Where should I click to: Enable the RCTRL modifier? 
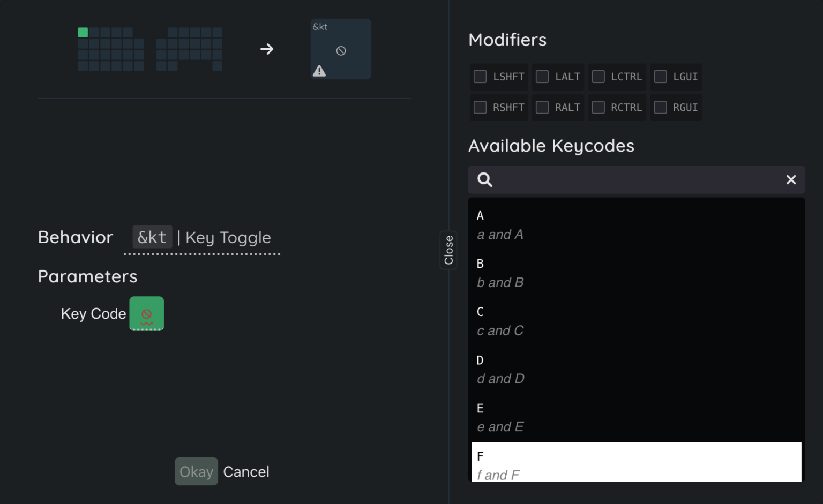(598, 108)
